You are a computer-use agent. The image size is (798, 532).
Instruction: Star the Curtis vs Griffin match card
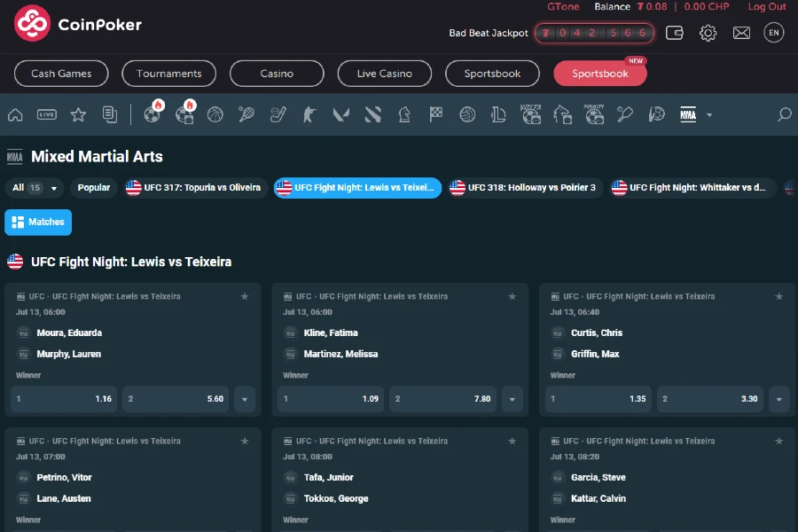point(779,297)
